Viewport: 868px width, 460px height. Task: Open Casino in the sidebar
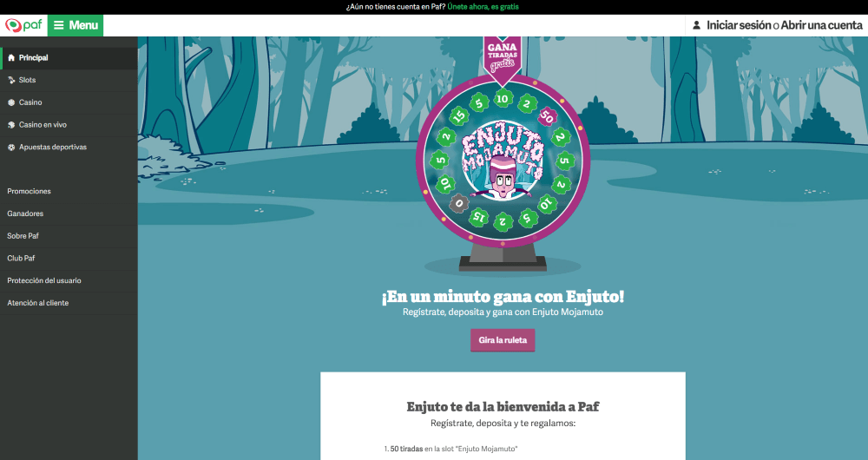69,102
